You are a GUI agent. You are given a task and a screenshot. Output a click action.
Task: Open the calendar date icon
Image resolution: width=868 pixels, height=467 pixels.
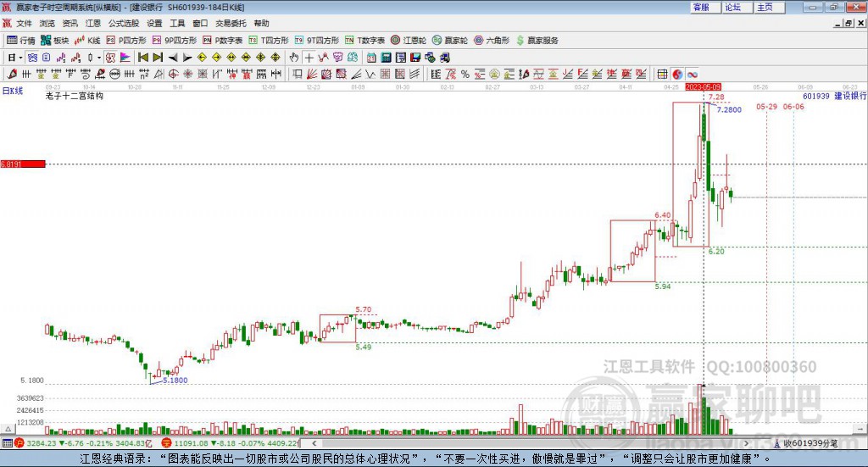click(371, 58)
